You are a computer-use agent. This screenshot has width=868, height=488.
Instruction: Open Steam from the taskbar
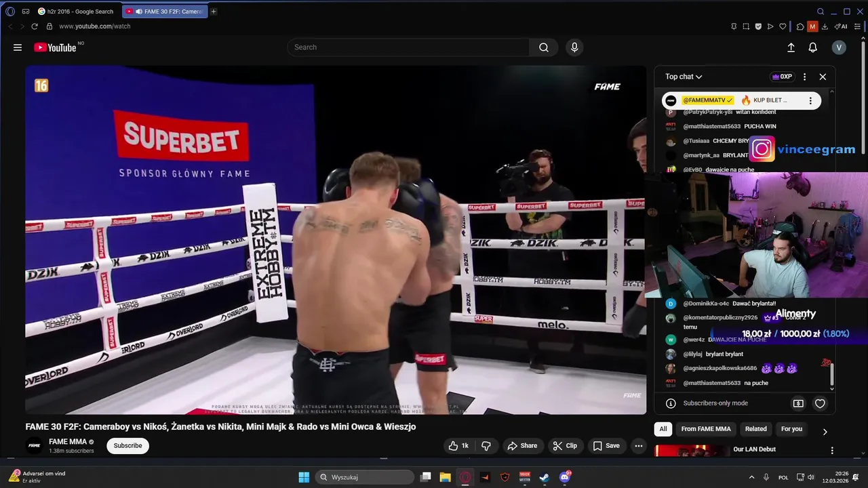(545, 477)
